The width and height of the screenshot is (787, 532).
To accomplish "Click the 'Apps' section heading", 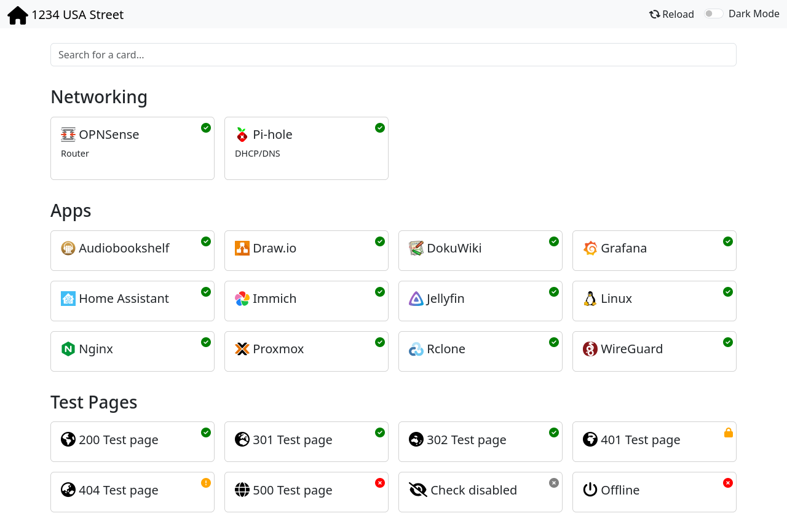I will point(71,211).
